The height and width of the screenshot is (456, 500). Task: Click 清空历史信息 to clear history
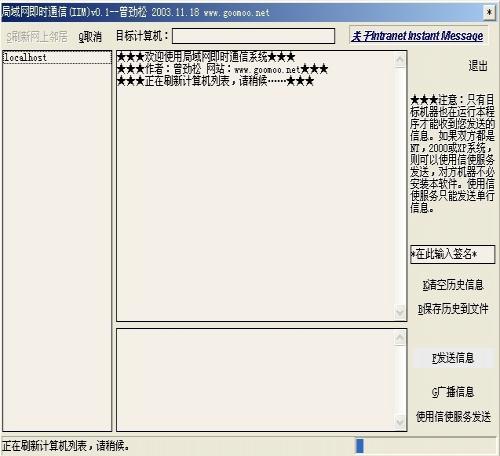pyautogui.click(x=453, y=285)
